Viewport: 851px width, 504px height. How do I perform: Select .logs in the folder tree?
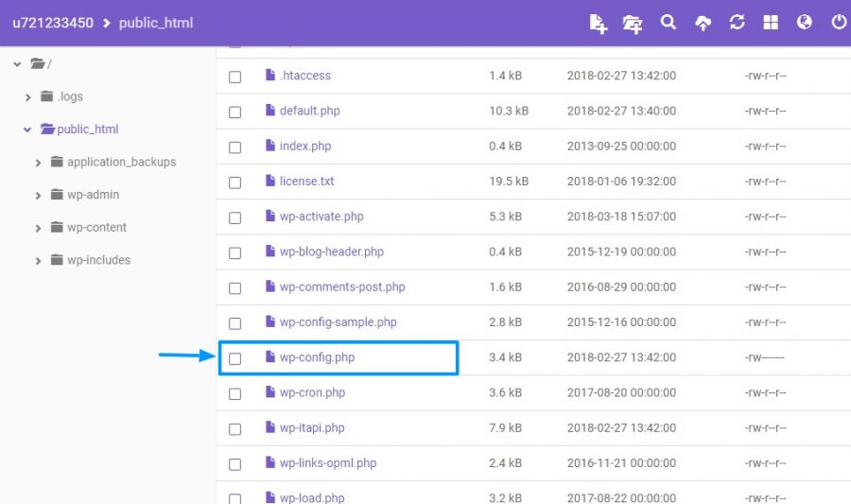click(x=70, y=96)
